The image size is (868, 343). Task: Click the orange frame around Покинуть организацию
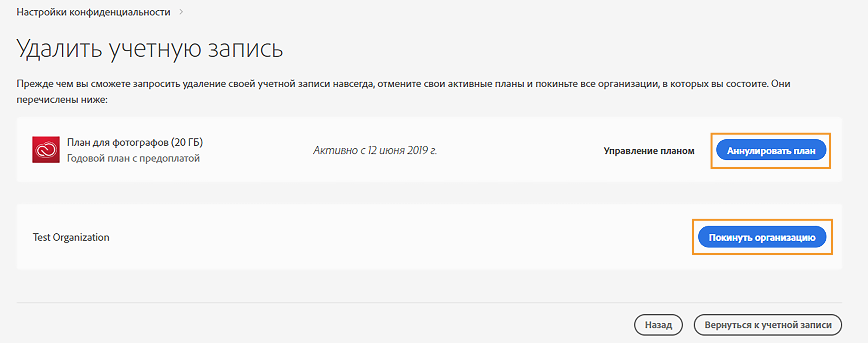[762, 220]
